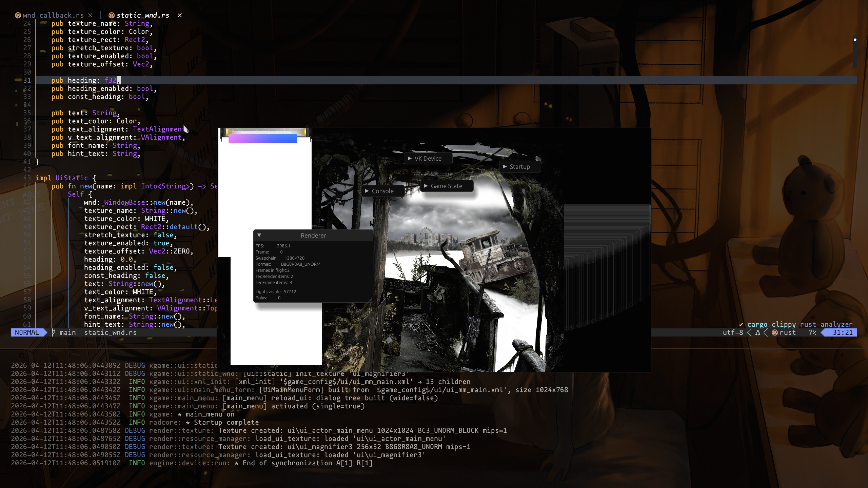Switch to the wnd_callback.rs tab
Screen dimensions: 868x488
53,15
